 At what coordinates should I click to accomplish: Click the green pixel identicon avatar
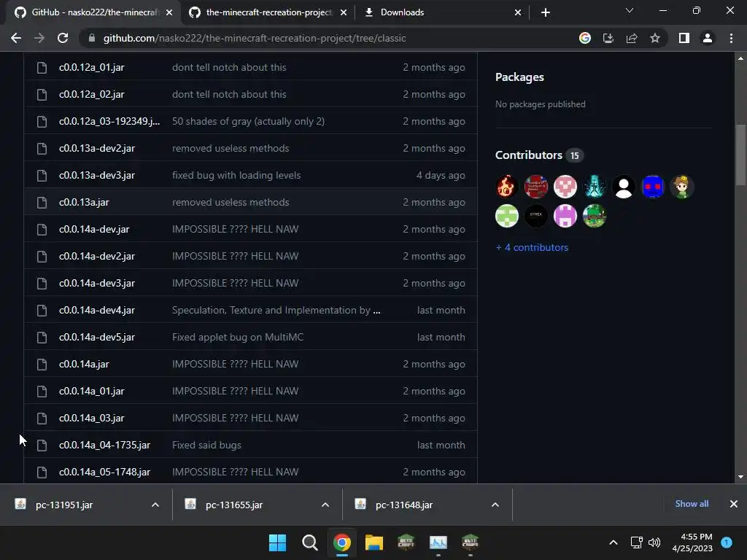[507, 216]
